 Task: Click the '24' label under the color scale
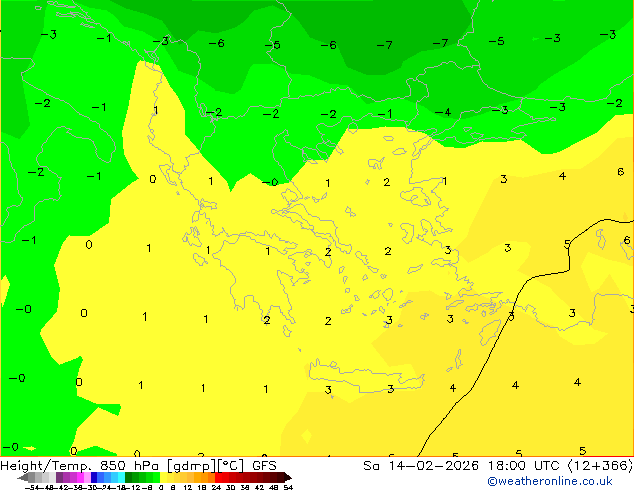pyautogui.click(x=216, y=487)
